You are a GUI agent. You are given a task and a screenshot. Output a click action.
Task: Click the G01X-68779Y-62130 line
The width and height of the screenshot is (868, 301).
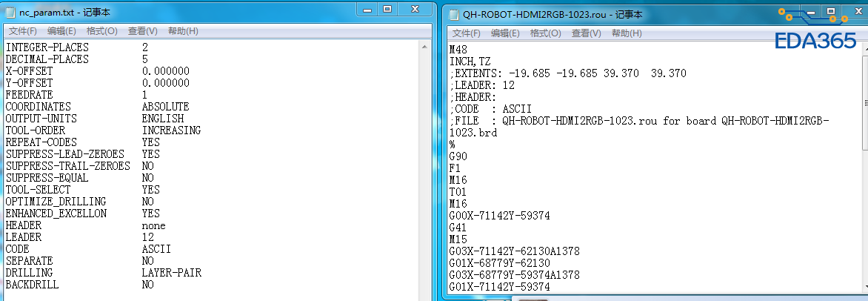point(499,262)
